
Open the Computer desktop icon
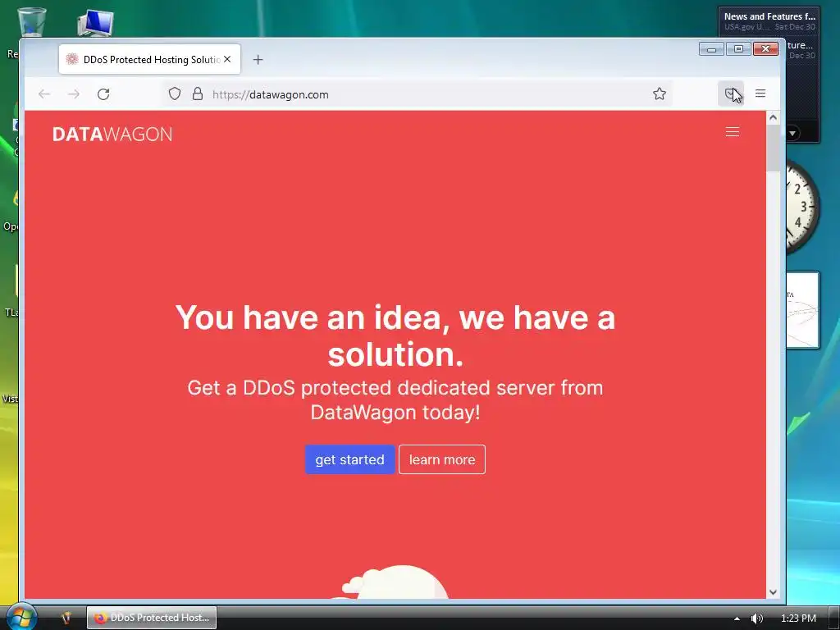tap(95, 22)
